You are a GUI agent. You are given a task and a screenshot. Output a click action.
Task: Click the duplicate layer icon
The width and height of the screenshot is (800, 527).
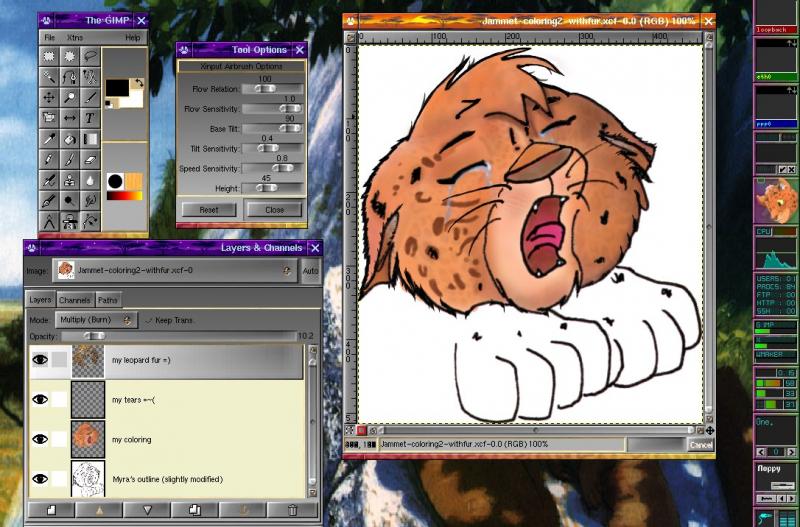pyautogui.click(x=196, y=510)
